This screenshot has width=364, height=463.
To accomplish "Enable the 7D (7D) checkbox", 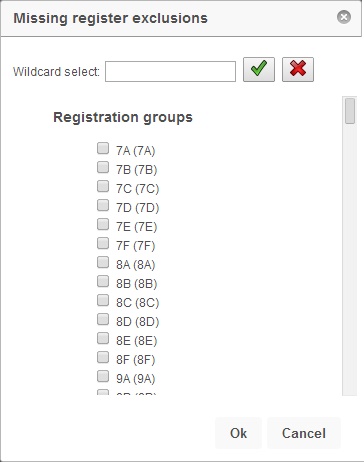I will coord(103,205).
